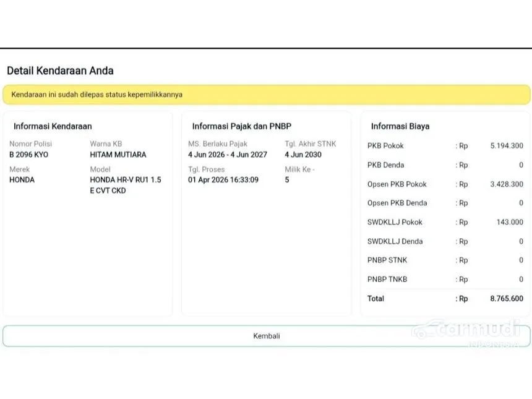Select the Informasi Kendaraan card title
Screen dimensions: 532x399
click(53, 126)
